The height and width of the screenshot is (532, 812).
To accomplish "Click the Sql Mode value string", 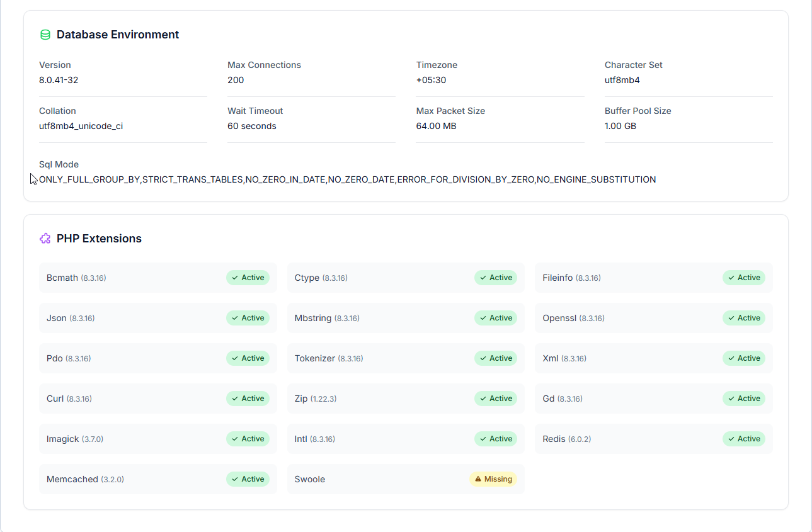I will (347, 179).
